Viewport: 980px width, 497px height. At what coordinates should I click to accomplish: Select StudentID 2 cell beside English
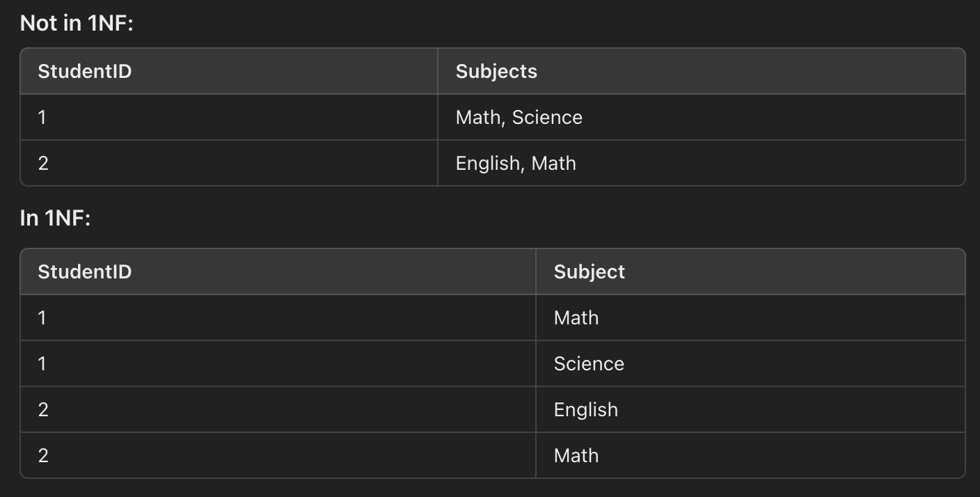278,409
